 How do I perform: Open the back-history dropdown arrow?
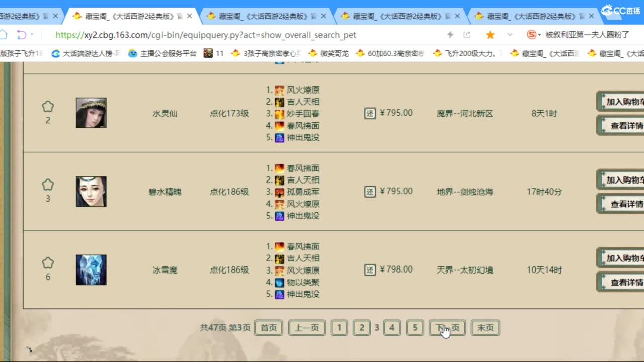click(x=32, y=35)
